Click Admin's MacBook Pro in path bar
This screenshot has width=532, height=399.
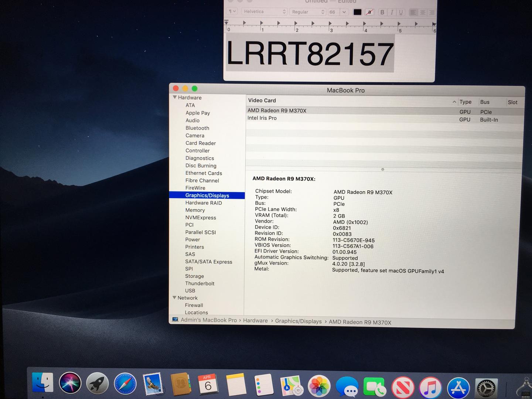pyautogui.click(x=208, y=320)
